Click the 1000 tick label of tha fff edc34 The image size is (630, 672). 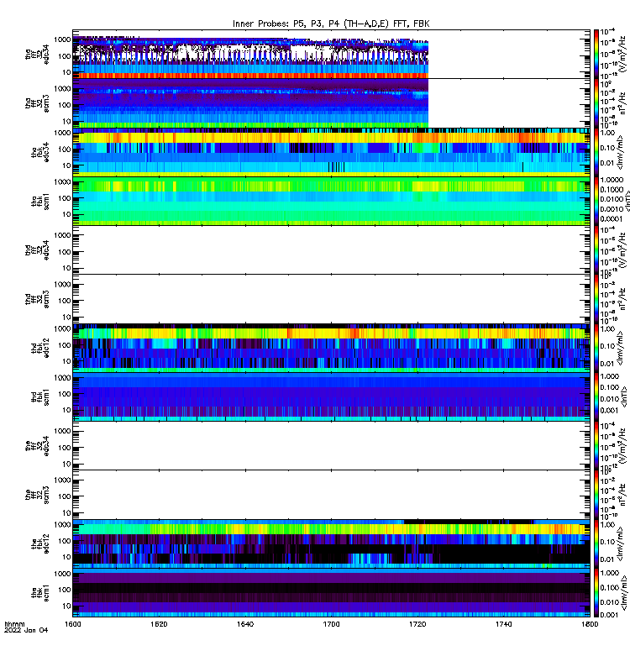click(62, 39)
